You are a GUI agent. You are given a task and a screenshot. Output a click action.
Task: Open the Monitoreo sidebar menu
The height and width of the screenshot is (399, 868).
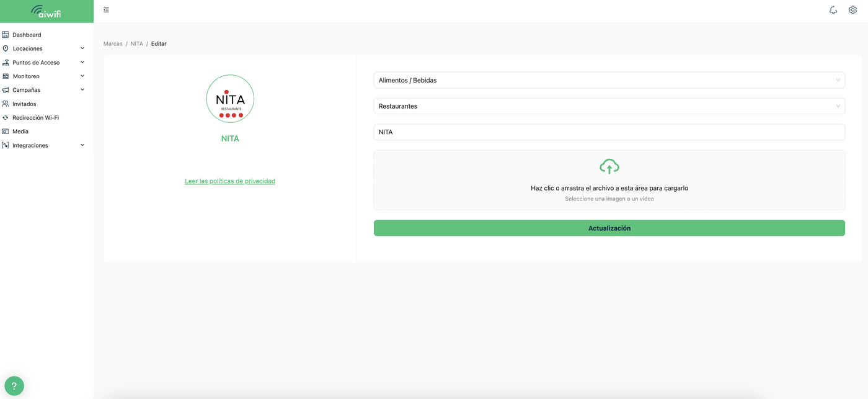click(x=26, y=76)
